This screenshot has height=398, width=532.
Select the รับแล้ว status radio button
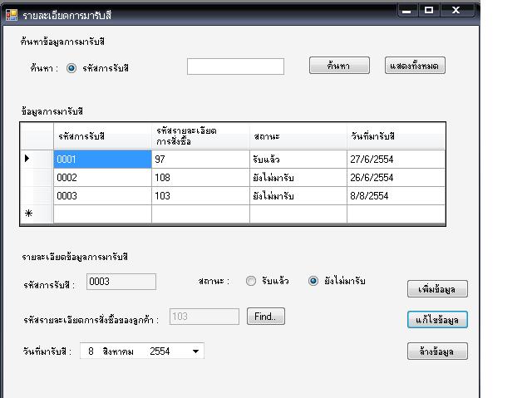pyautogui.click(x=251, y=281)
